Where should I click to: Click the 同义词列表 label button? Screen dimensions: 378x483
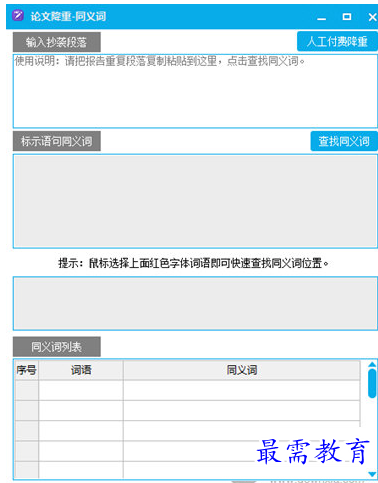coord(57,347)
